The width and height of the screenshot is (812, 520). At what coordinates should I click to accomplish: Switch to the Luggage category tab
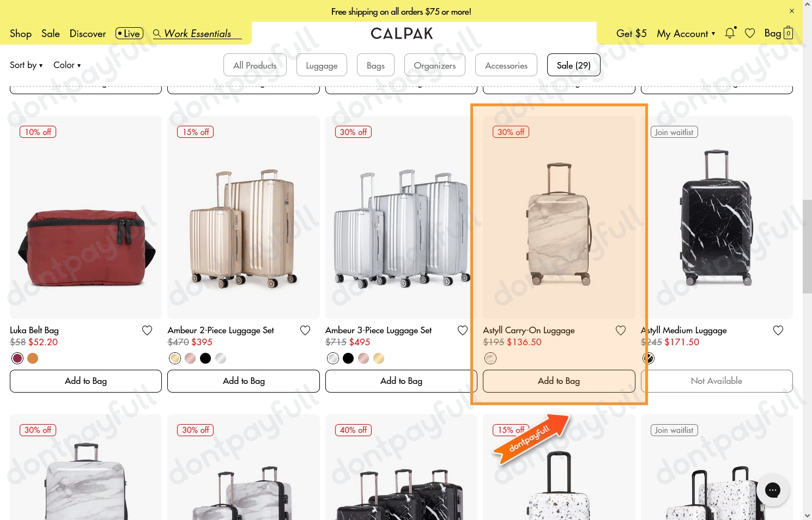coord(322,65)
